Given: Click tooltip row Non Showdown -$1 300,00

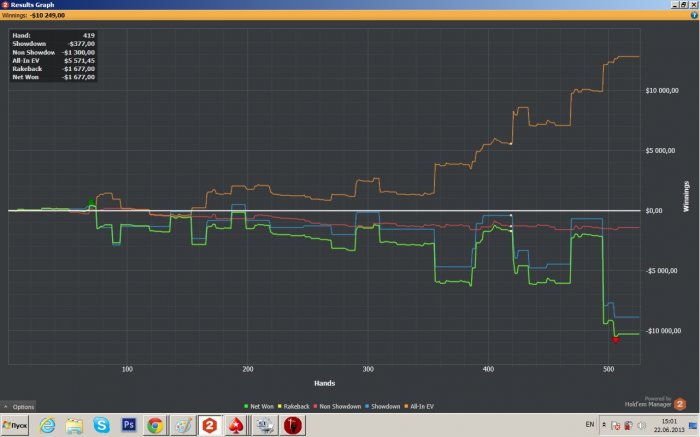Looking at the screenshot, I should [x=53, y=52].
